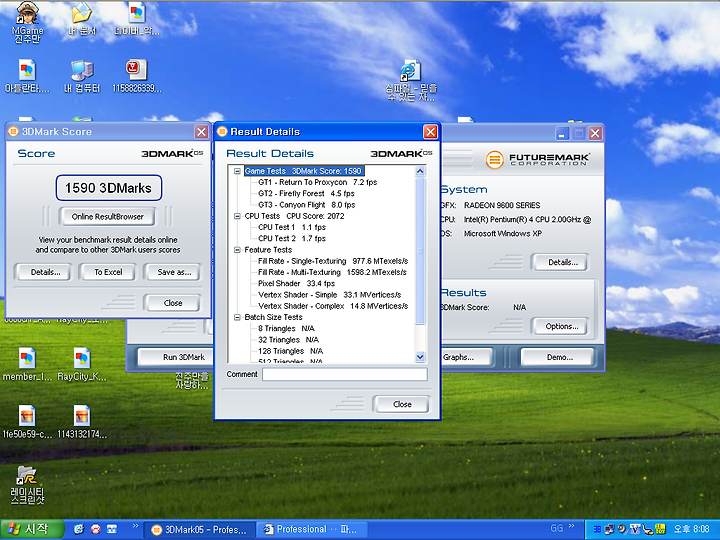Select 'Fill Rate - Multi-Texturing' row

(332, 272)
